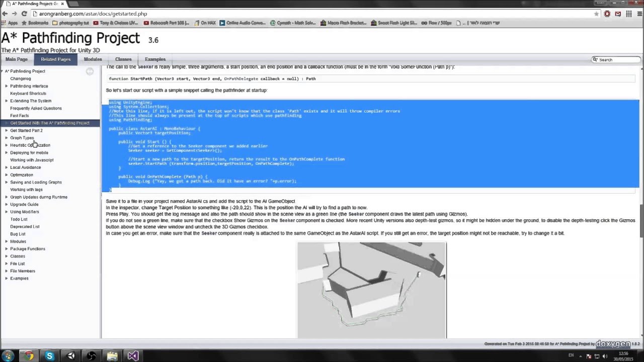The image size is (644, 362).
Task: Open Main Page tab
Action: (x=17, y=59)
